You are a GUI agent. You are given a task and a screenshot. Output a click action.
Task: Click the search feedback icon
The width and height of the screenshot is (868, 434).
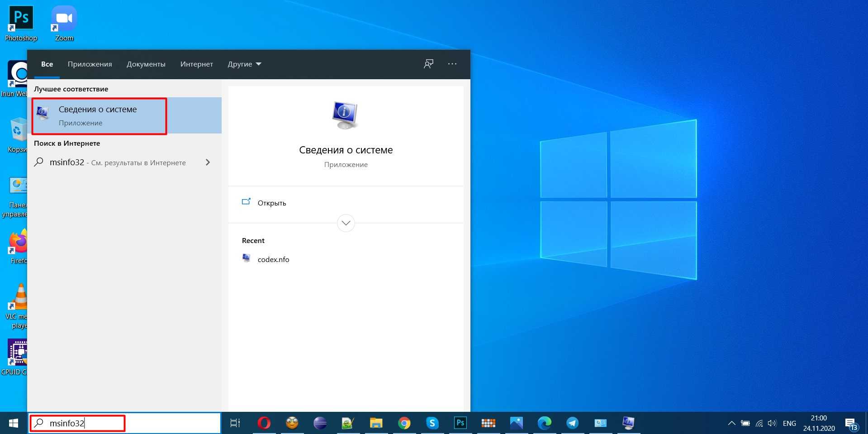pos(428,64)
